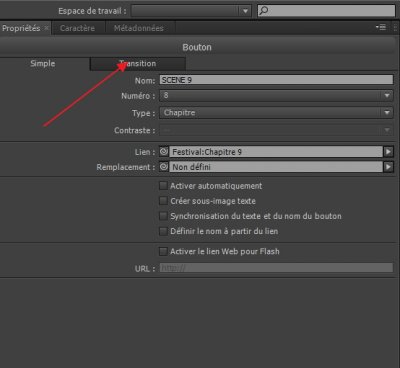Image resolution: width=400 pixels, height=368 pixels.
Task: Open the Type dropdown showing Chapitre
Action: pos(276,113)
